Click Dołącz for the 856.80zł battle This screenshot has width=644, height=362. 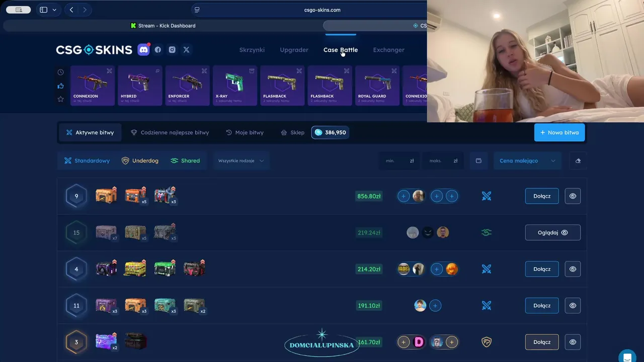[542, 196]
